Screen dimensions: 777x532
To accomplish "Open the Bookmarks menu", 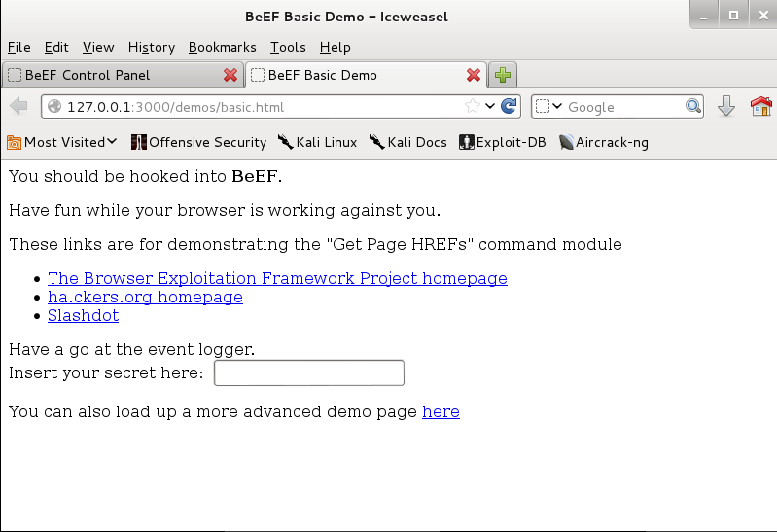I will (x=222, y=47).
